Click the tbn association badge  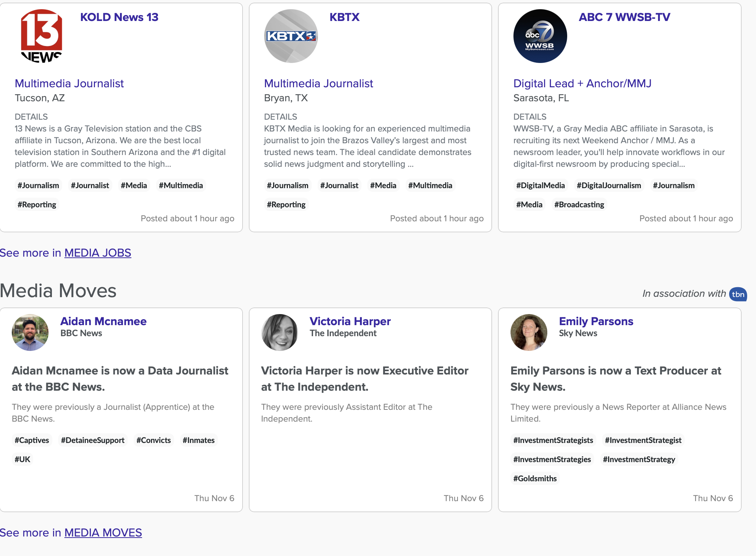click(x=738, y=294)
